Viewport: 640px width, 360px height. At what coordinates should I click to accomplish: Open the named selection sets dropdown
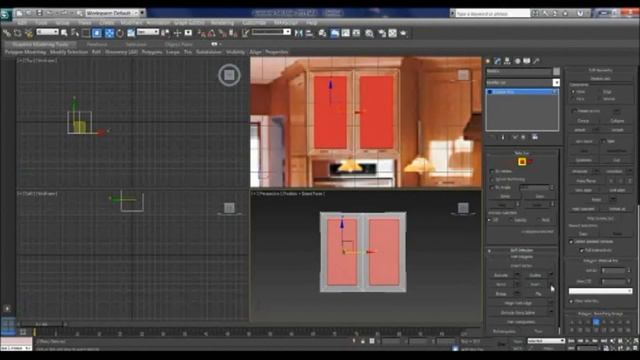[x=271, y=32]
